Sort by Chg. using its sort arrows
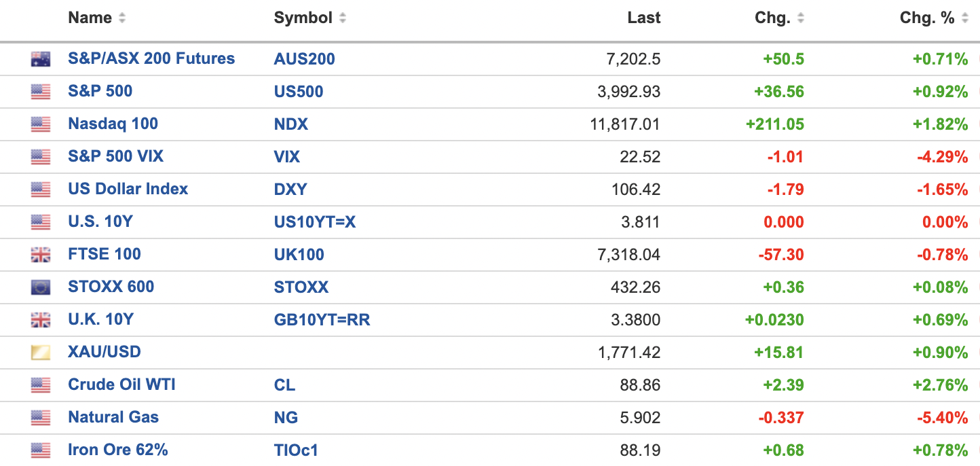The width and height of the screenshot is (980, 466). [801, 18]
